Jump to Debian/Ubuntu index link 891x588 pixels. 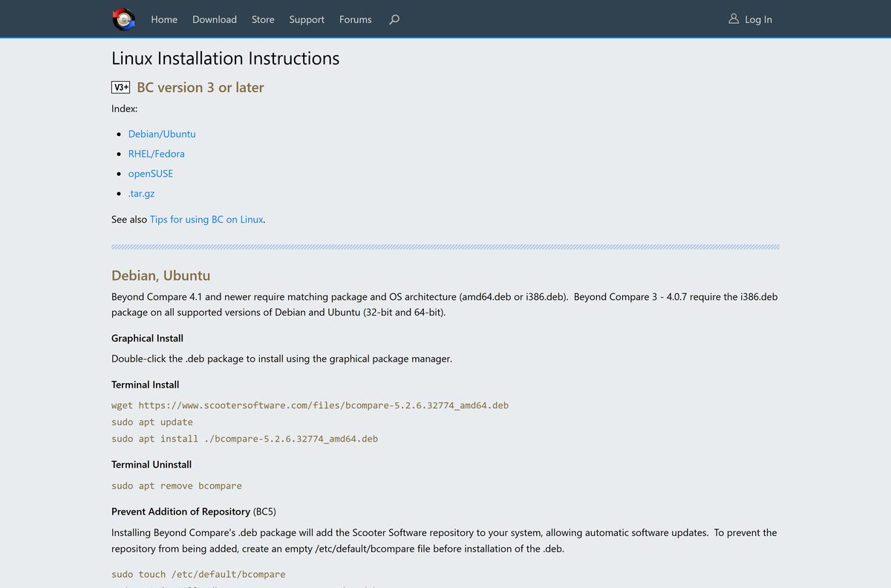coord(162,134)
